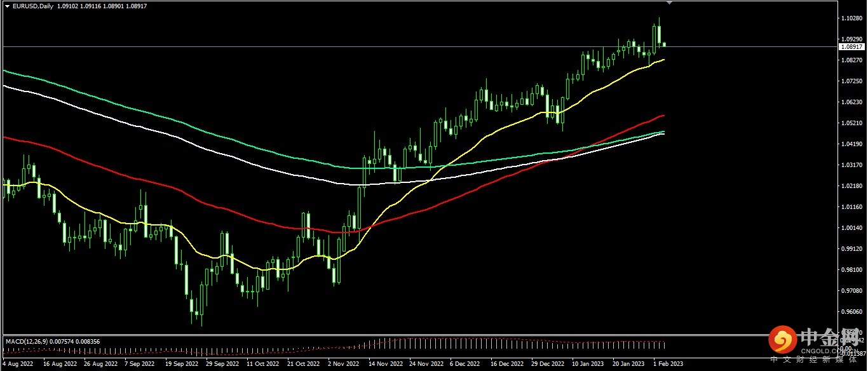The width and height of the screenshot is (868, 371).
Task: Click the 1.00240 price axis label
Action: [x=851, y=228]
